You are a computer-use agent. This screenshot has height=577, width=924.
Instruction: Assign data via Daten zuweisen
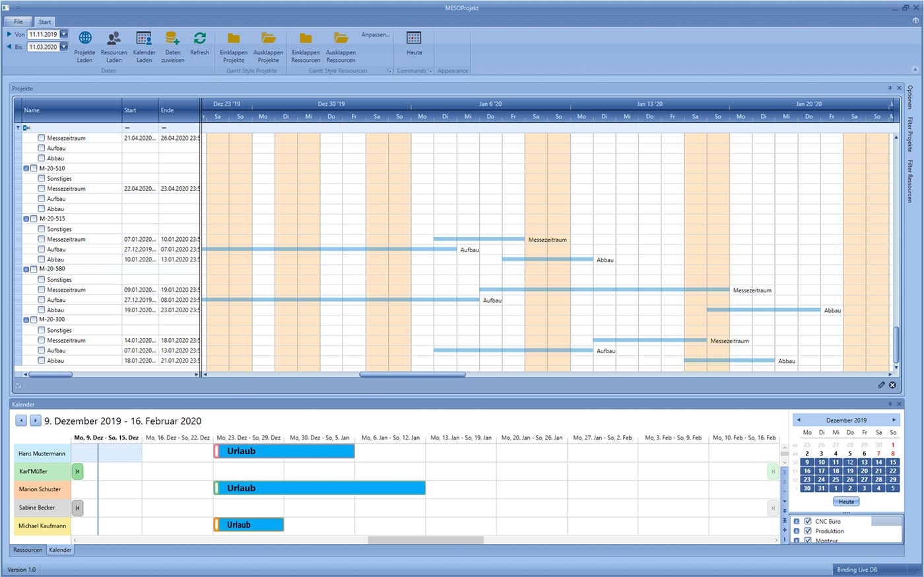point(173,46)
